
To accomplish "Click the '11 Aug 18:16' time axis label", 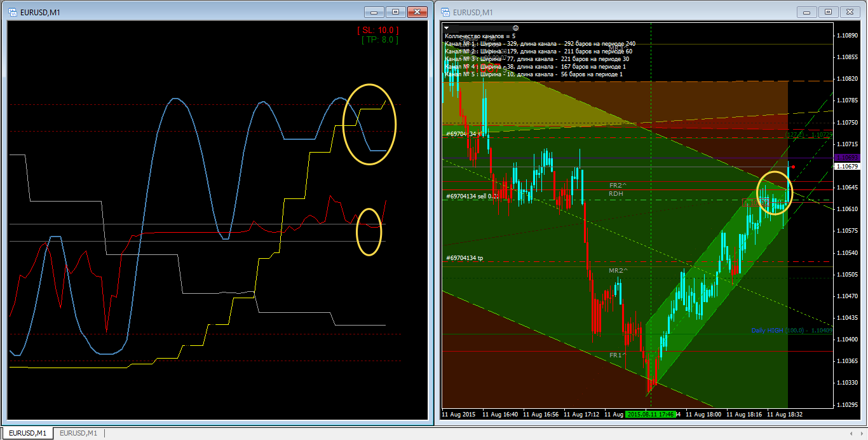I will tap(744, 414).
